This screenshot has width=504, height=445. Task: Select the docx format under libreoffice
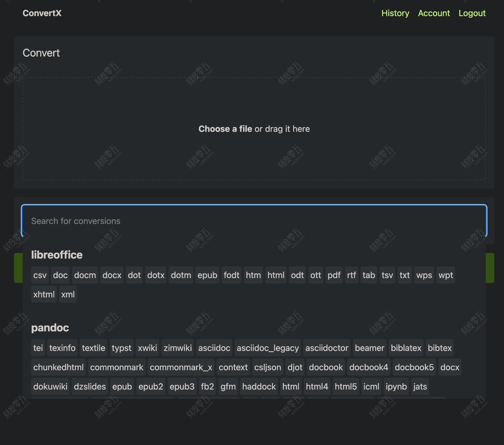[112, 275]
